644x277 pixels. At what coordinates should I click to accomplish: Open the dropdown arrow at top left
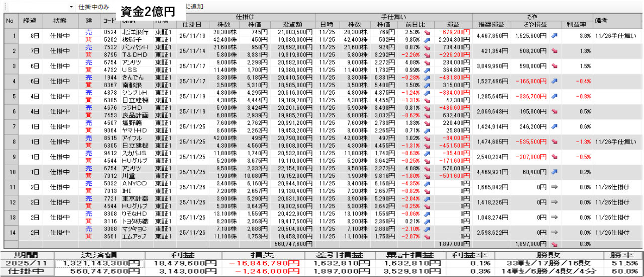coord(71,7)
